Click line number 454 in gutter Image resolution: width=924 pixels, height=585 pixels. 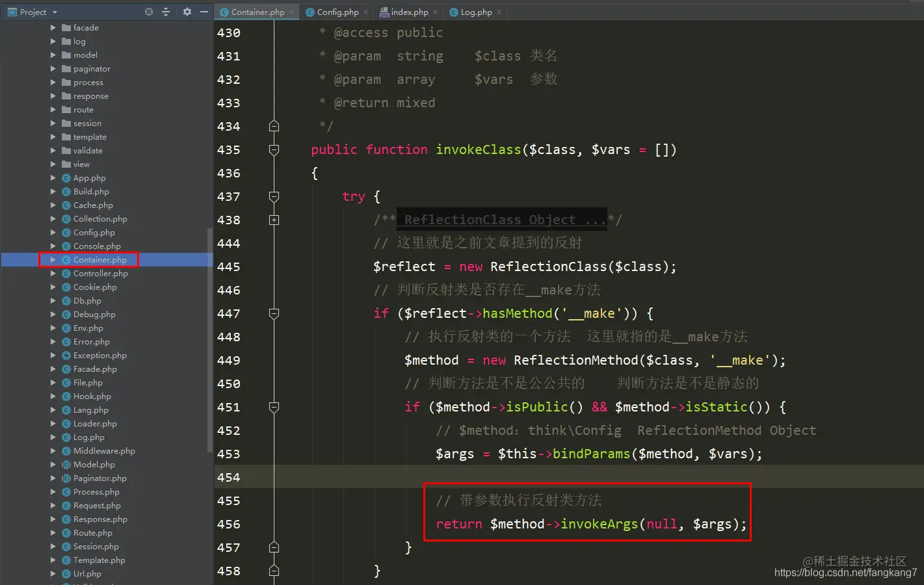[x=229, y=477]
